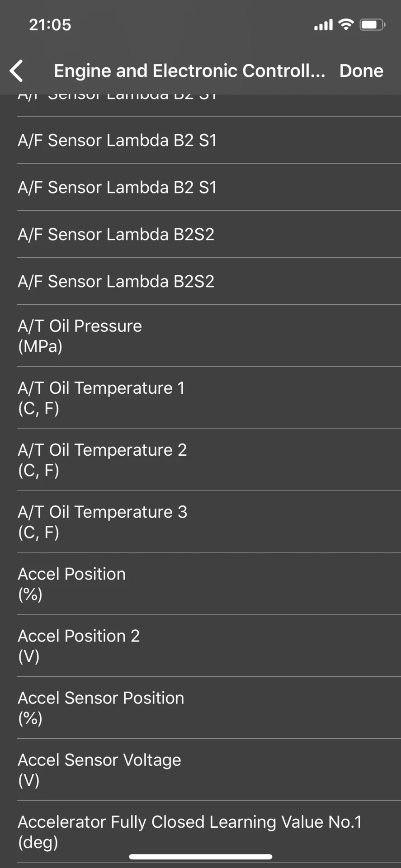The image size is (401, 868).
Task: Pick Accel Sensor Position (%) item
Action: click(200, 708)
